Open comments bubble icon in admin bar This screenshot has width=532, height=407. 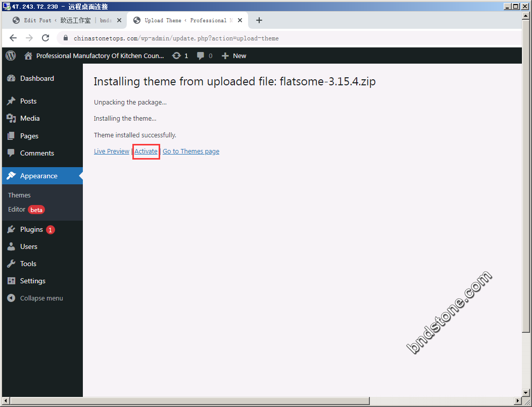[201, 56]
